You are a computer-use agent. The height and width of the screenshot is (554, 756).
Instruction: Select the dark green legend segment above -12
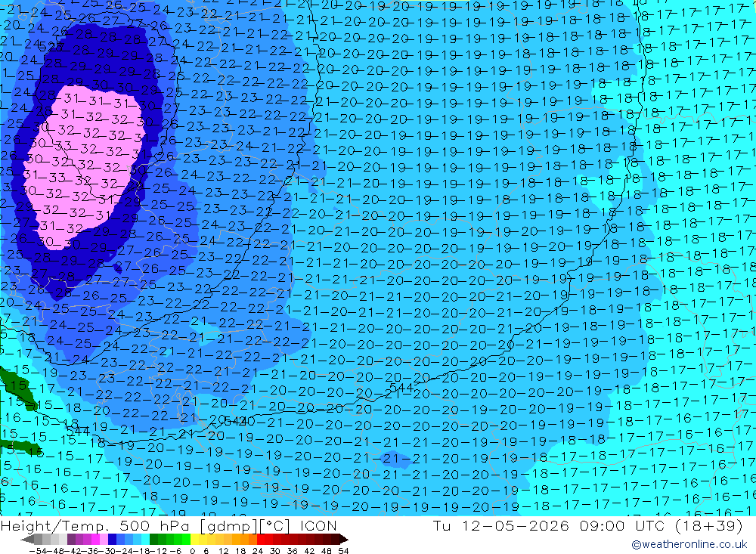(153, 540)
